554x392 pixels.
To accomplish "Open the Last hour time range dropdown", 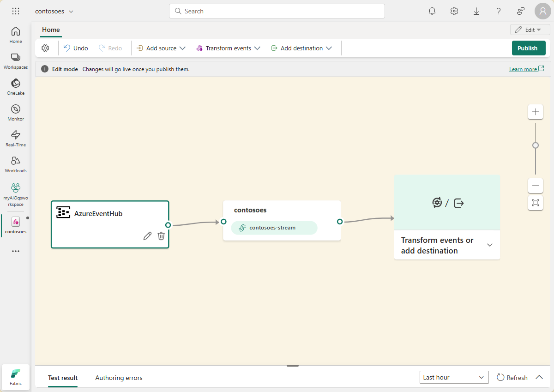I will (x=454, y=377).
